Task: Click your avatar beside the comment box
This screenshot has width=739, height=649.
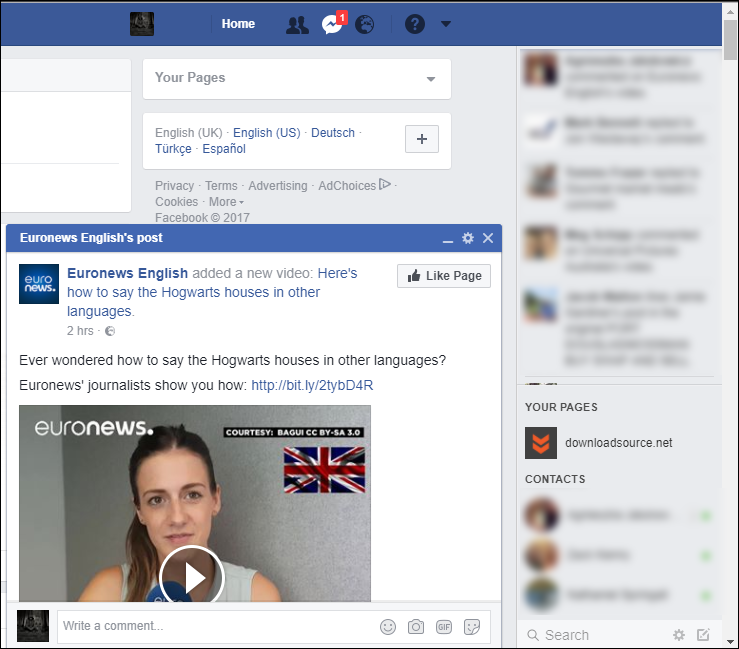Action: [x=33, y=626]
